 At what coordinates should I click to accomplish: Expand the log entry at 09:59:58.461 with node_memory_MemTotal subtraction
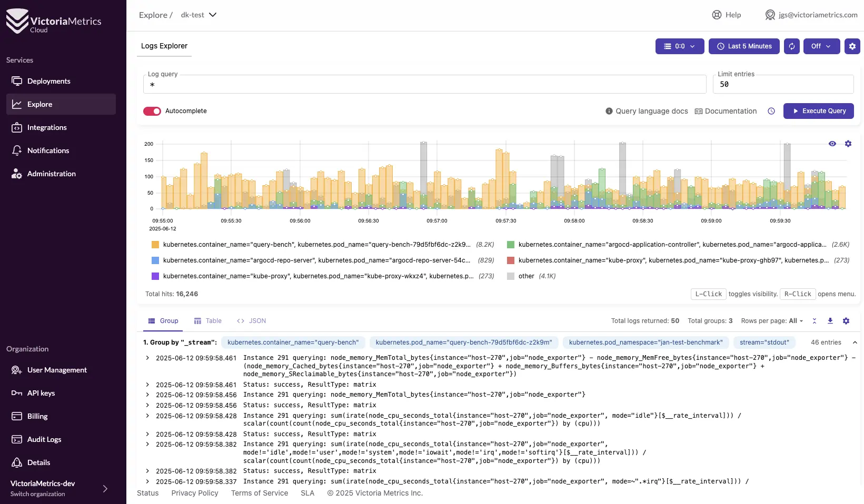[x=147, y=358]
